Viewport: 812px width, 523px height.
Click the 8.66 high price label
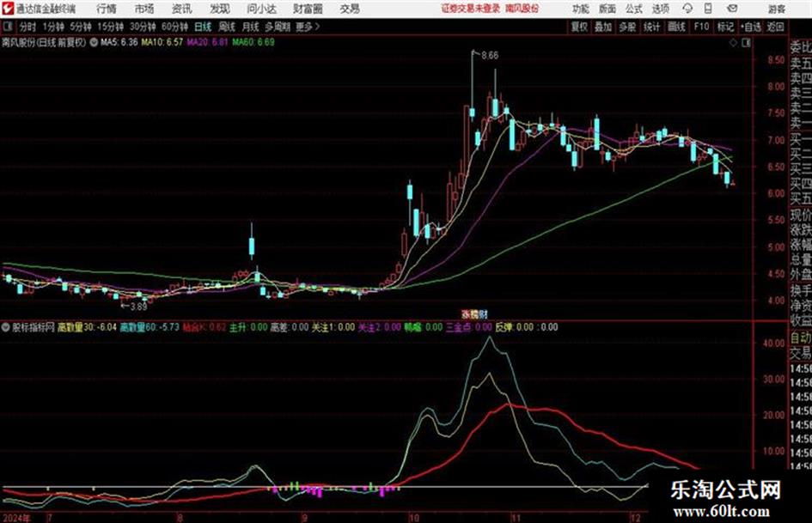click(x=490, y=56)
